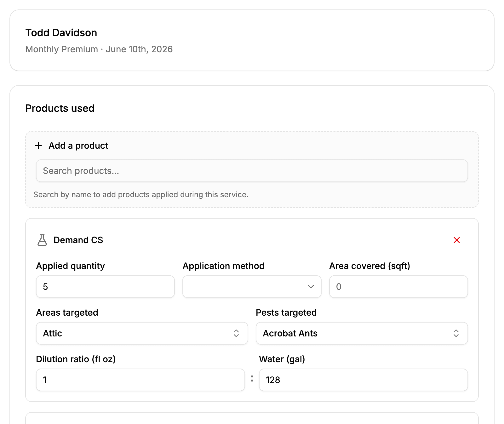Click the flask icon next to Demand CS
The image size is (504, 424).
click(x=42, y=240)
